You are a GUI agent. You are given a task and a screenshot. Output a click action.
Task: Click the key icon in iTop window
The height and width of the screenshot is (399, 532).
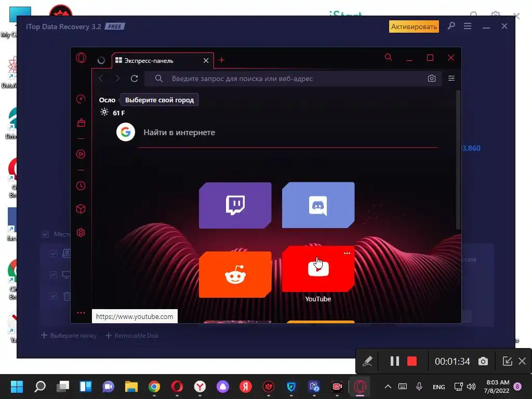click(451, 26)
